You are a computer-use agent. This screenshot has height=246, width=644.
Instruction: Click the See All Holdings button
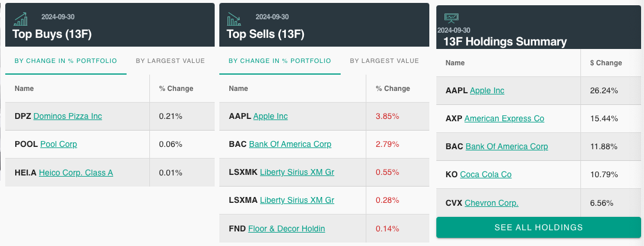point(538,227)
